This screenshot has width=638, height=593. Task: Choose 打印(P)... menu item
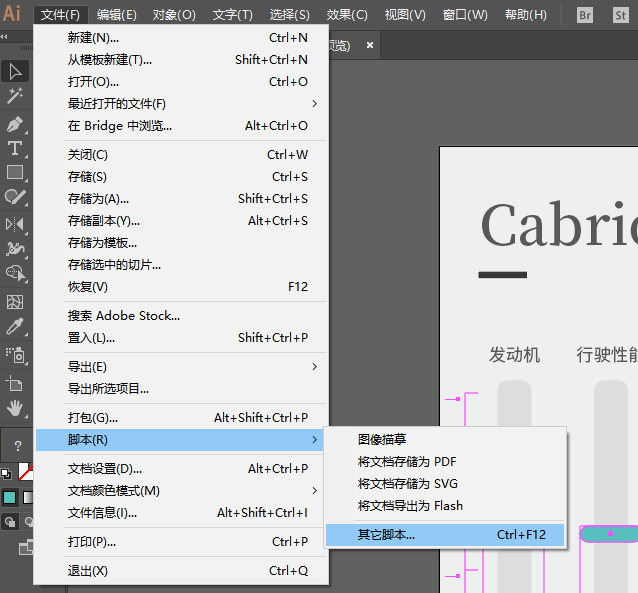181,542
